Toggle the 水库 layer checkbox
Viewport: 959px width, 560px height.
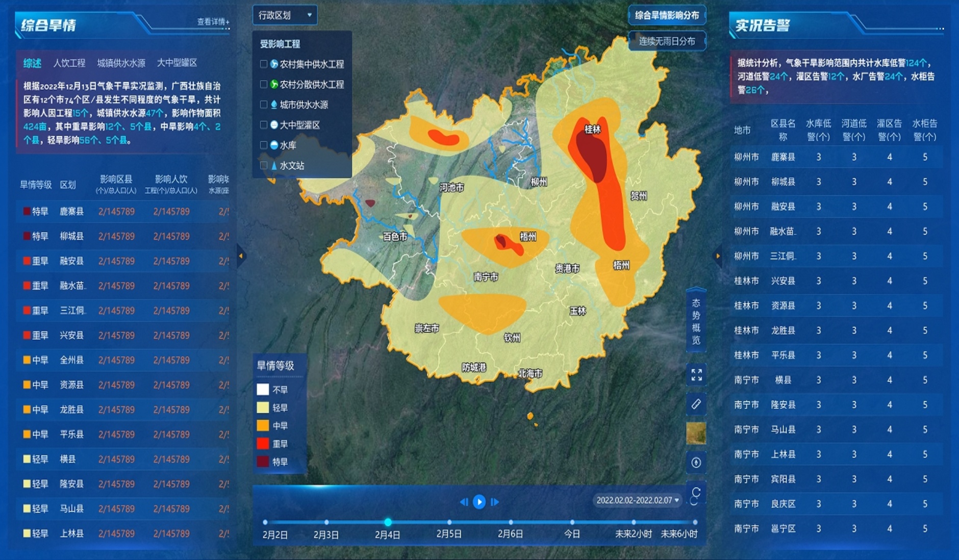pos(264,145)
